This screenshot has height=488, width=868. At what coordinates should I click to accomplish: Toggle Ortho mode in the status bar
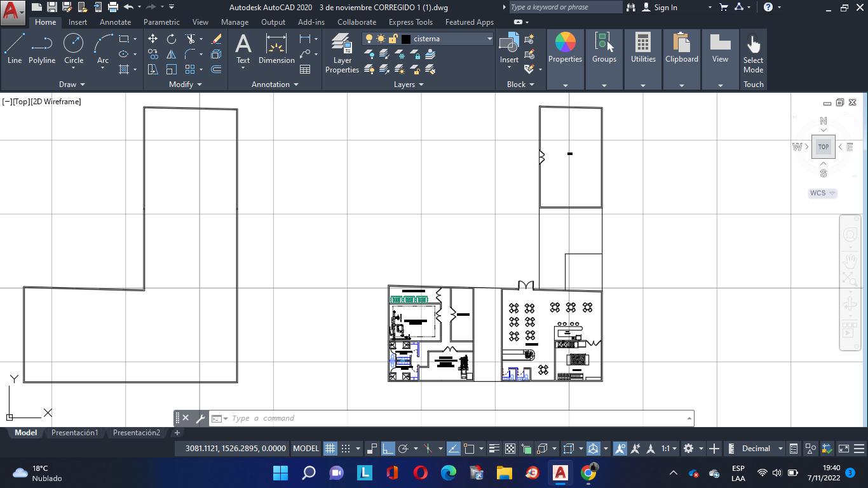tap(388, 449)
